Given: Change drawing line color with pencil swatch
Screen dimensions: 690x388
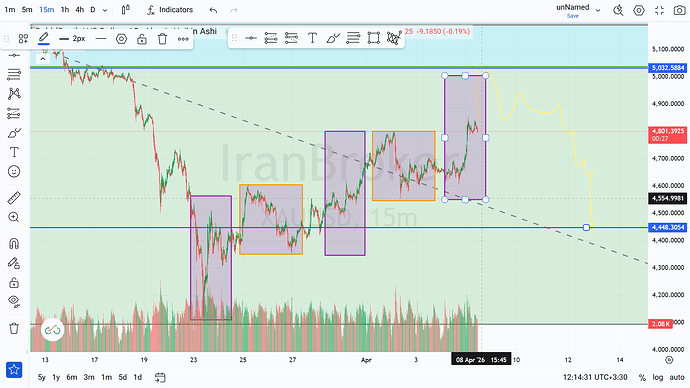Looking at the screenshot, I should [x=44, y=39].
